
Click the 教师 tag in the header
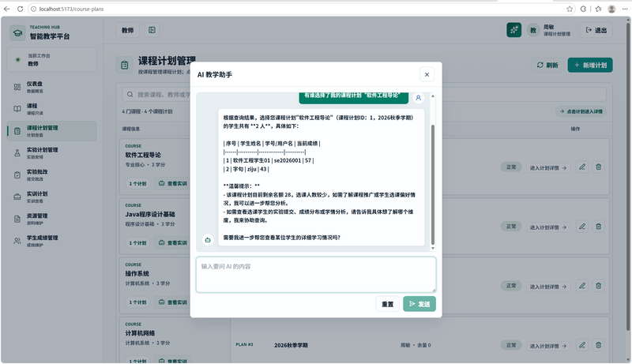click(x=128, y=30)
